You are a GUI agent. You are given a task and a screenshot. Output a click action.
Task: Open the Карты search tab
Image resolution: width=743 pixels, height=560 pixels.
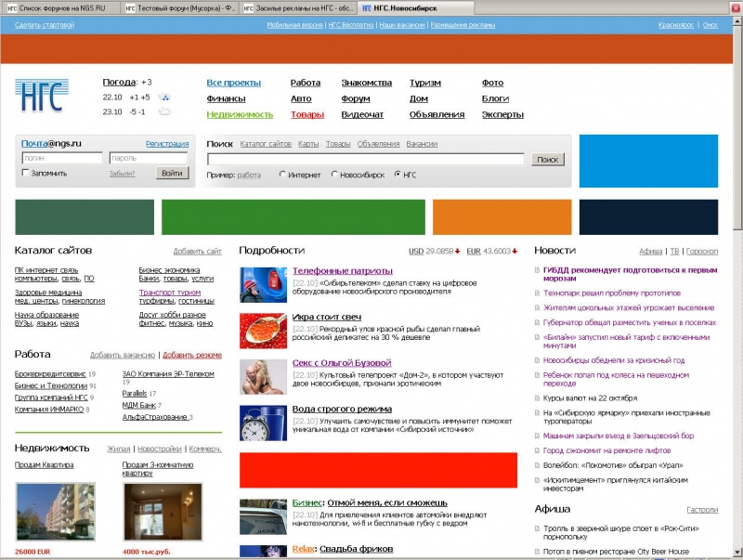pyautogui.click(x=308, y=144)
